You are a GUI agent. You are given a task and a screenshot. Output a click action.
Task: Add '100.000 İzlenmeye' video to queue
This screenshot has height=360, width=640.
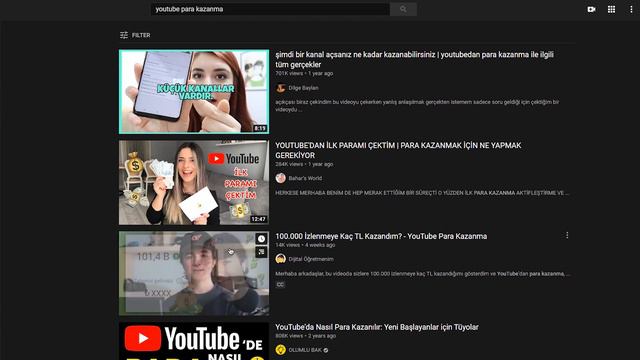click(x=261, y=252)
